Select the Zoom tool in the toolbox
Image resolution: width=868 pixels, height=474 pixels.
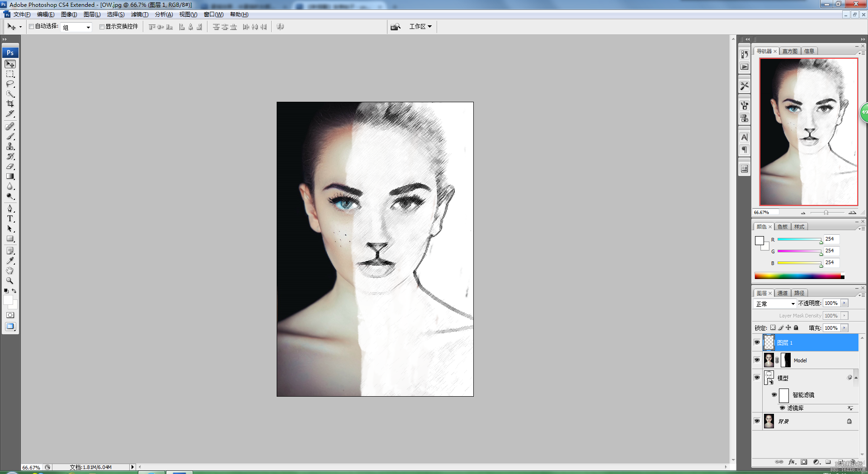[x=10, y=280]
